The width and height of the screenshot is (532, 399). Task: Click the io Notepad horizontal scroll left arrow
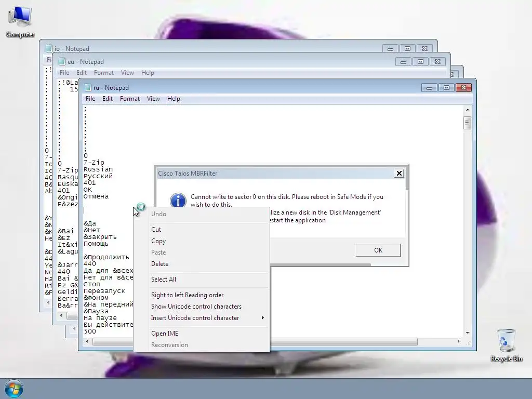pos(48,302)
